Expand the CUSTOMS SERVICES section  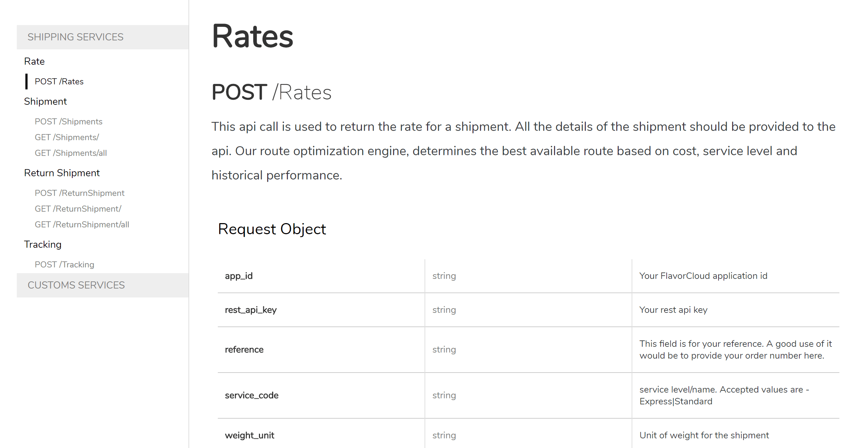click(x=76, y=285)
